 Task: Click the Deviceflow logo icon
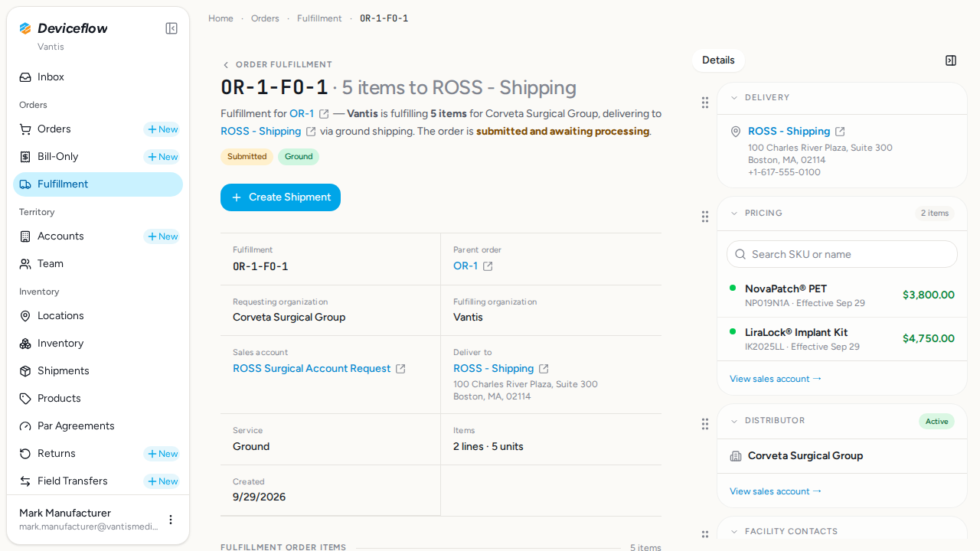click(x=25, y=28)
